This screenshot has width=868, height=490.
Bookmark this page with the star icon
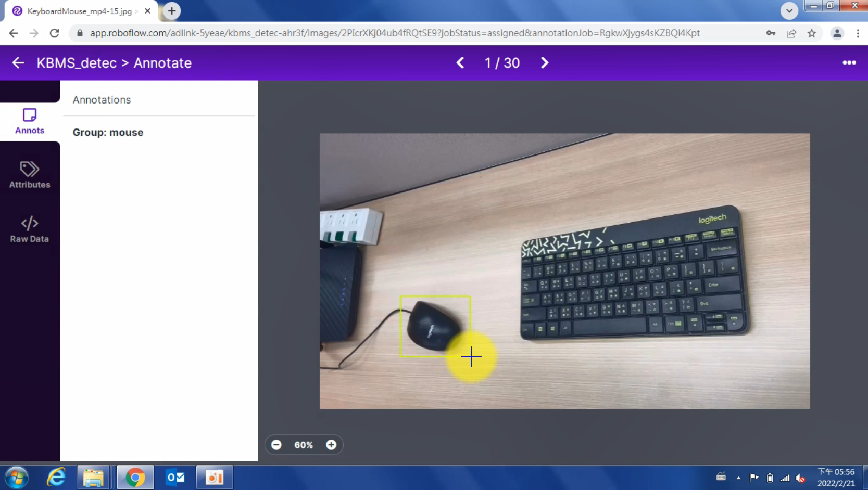click(x=811, y=33)
